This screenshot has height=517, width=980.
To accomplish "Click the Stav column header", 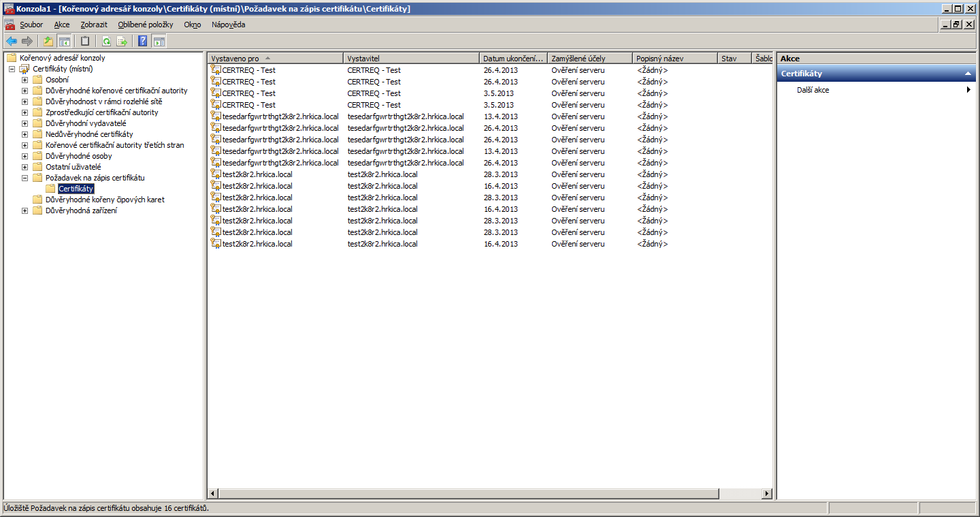I will point(735,59).
